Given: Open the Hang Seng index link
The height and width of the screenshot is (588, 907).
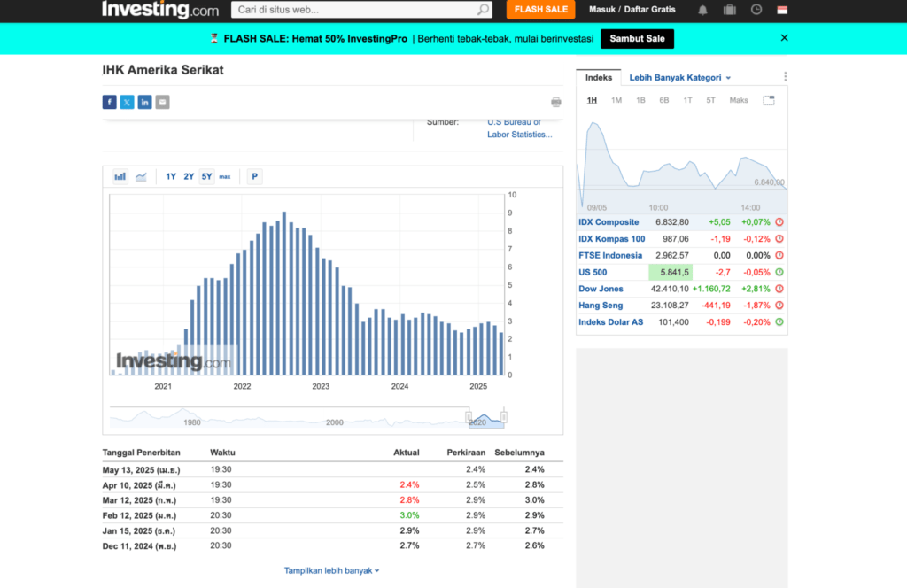Looking at the screenshot, I should (x=601, y=306).
